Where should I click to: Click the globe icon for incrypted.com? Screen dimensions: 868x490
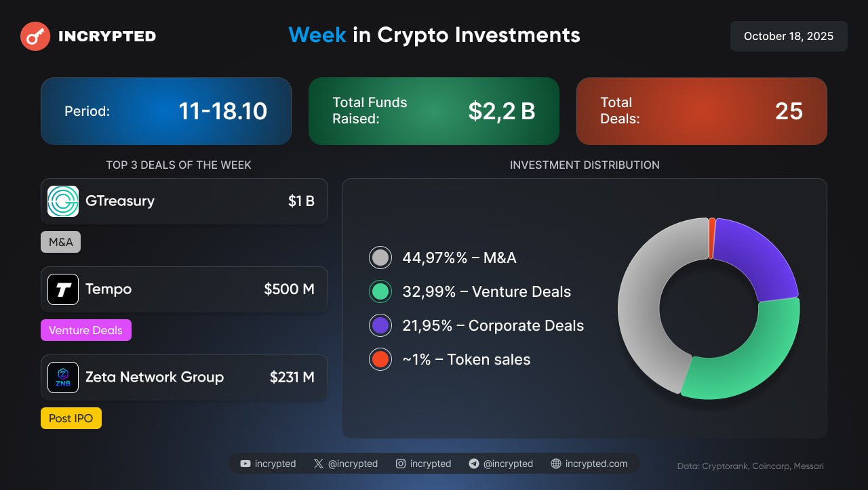coord(556,464)
